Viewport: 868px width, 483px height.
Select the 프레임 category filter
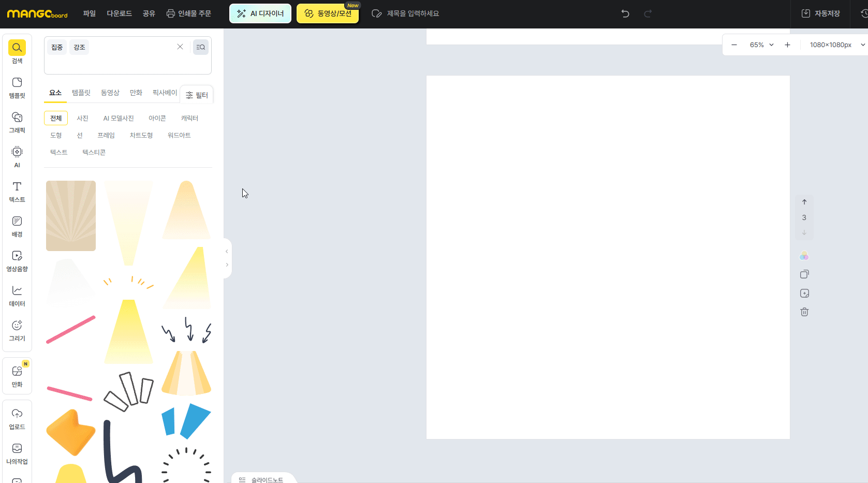pyautogui.click(x=106, y=135)
